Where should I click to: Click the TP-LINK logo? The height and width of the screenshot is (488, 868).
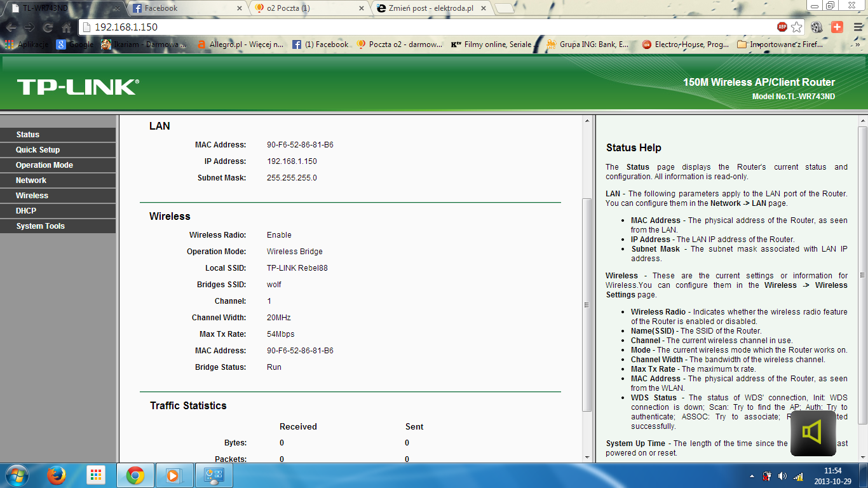coord(78,87)
